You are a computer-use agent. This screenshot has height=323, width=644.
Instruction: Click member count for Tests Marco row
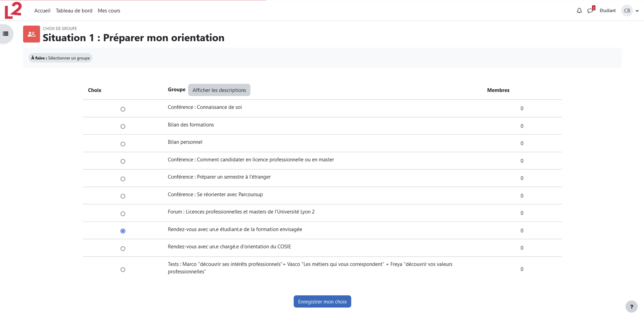click(522, 269)
